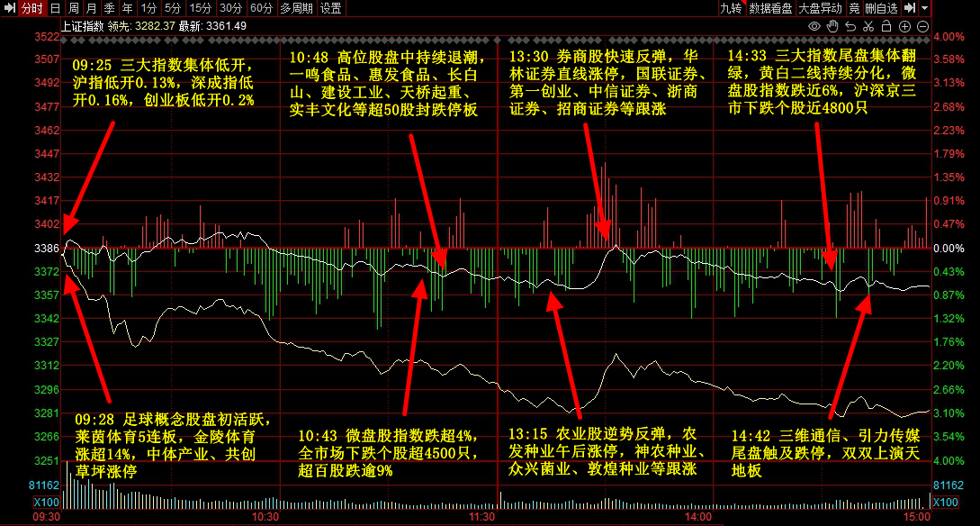The image size is (980, 526).
Task: Open the 多周期 multi-period selector
Action: [297, 8]
